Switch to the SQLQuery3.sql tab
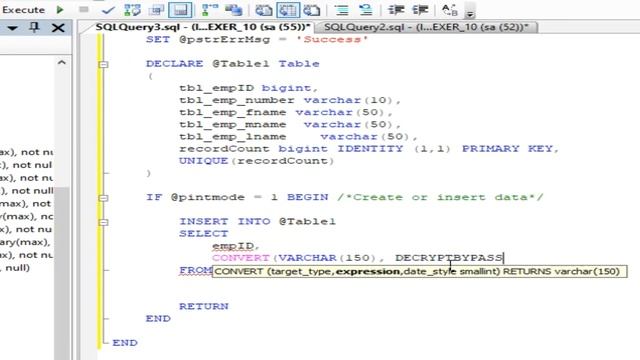The image size is (640, 360). (x=202, y=27)
